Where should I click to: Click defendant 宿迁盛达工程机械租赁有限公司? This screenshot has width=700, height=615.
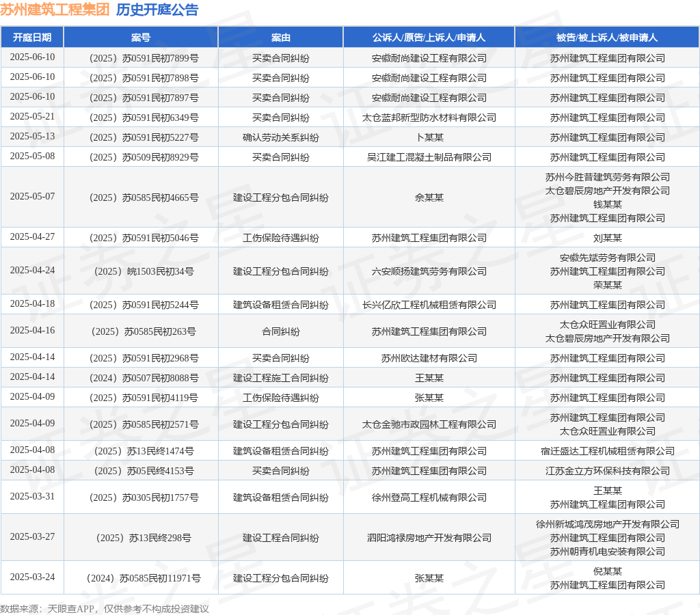coord(607,451)
